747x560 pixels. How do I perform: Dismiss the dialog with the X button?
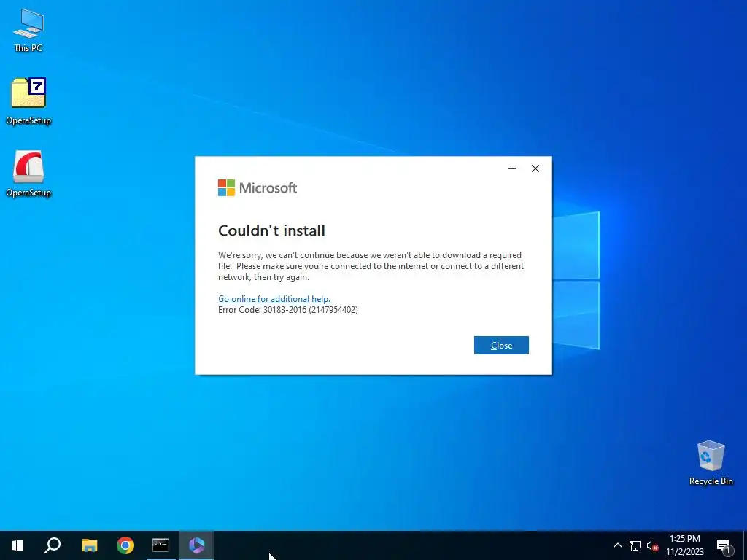click(535, 168)
